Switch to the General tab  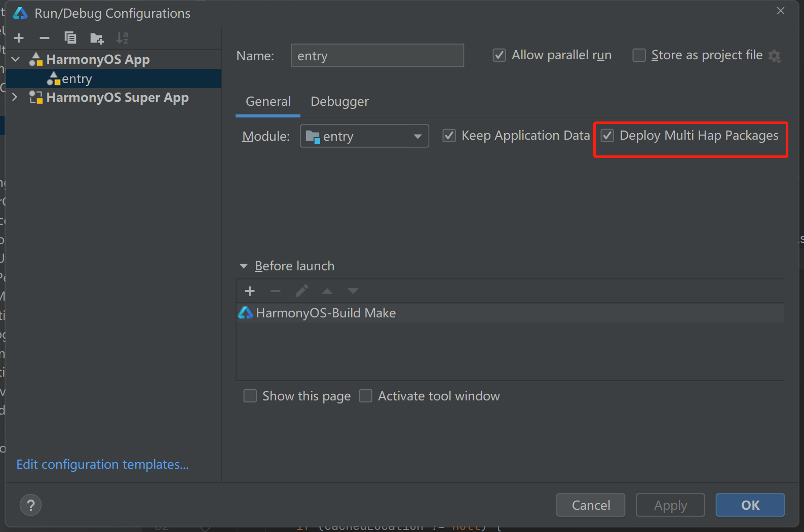[x=268, y=102]
